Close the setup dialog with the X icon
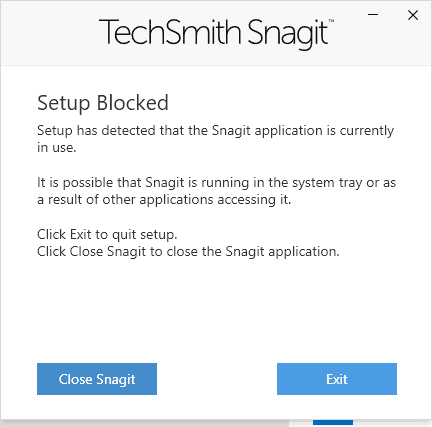This screenshot has height=427, width=432. 413,15
